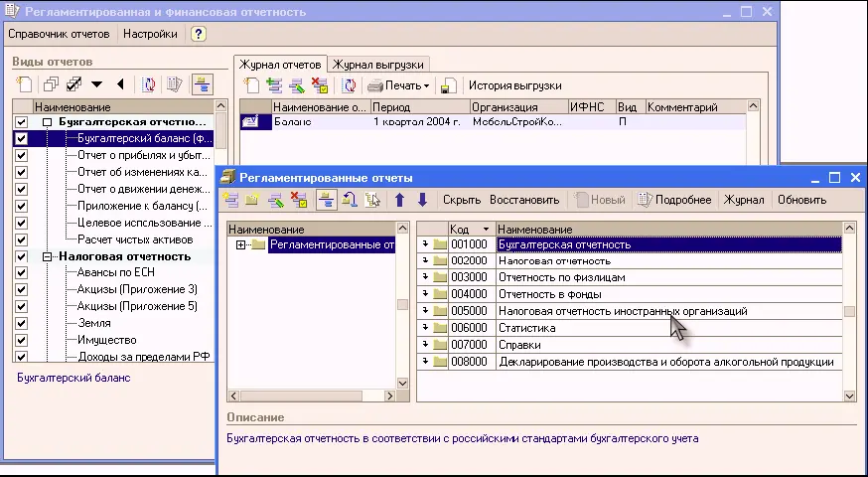
Task: Open folder row 003000 Отчетность по физлицам
Action: pyautogui.click(x=630, y=277)
